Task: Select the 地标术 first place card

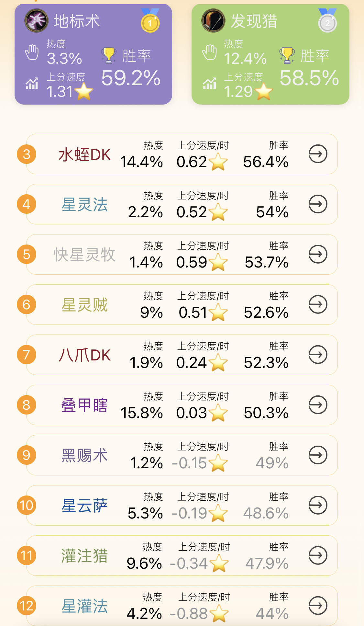Action: click(93, 54)
